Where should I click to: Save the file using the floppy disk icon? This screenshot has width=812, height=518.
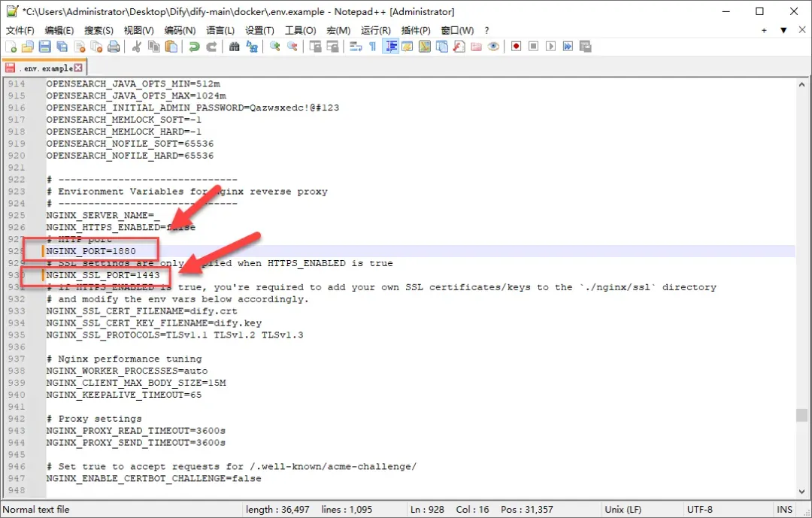tap(45, 47)
